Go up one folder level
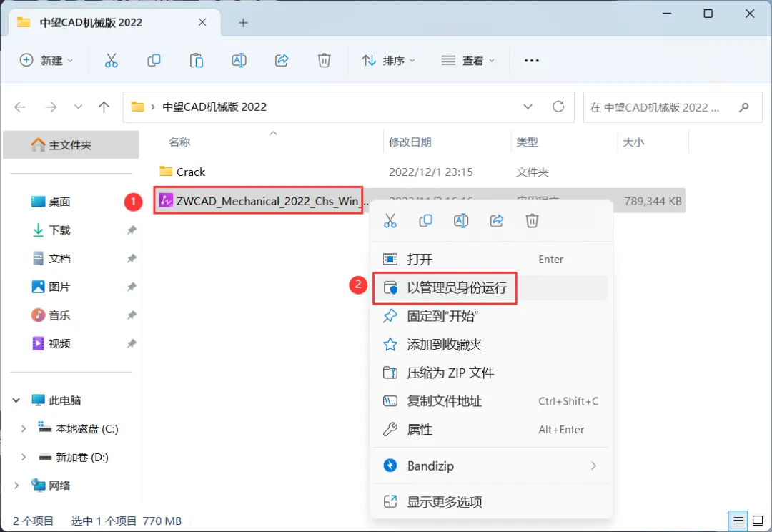Viewport: 772px width, 532px height. [104, 107]
